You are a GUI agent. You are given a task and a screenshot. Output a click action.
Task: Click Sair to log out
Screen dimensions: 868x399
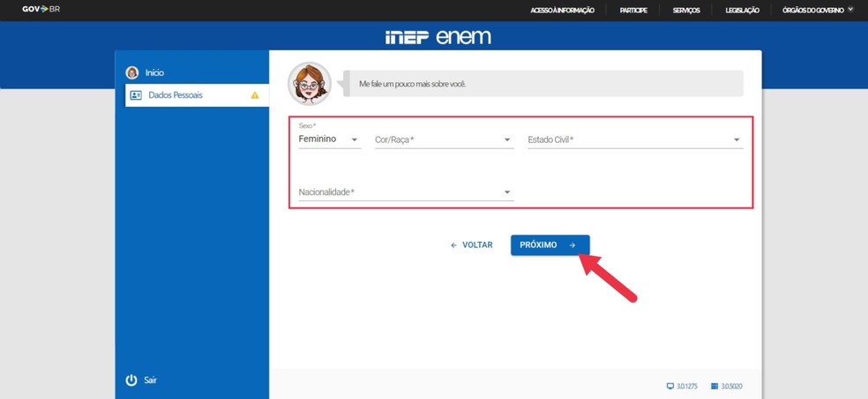tap(151, 380)
